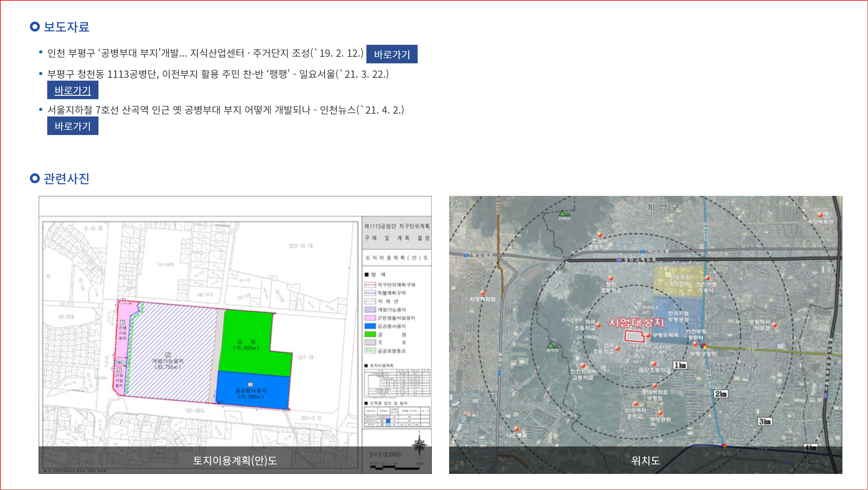Click the 보도자료 heading circle icon
This screenshot has width=868, height=490.
click(x=35, y=27)
